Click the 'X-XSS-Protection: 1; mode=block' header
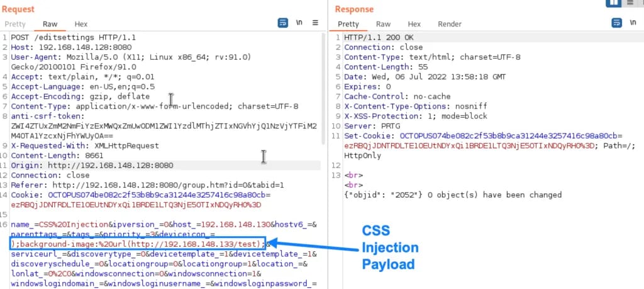The image size is (644, 289). 416,116
